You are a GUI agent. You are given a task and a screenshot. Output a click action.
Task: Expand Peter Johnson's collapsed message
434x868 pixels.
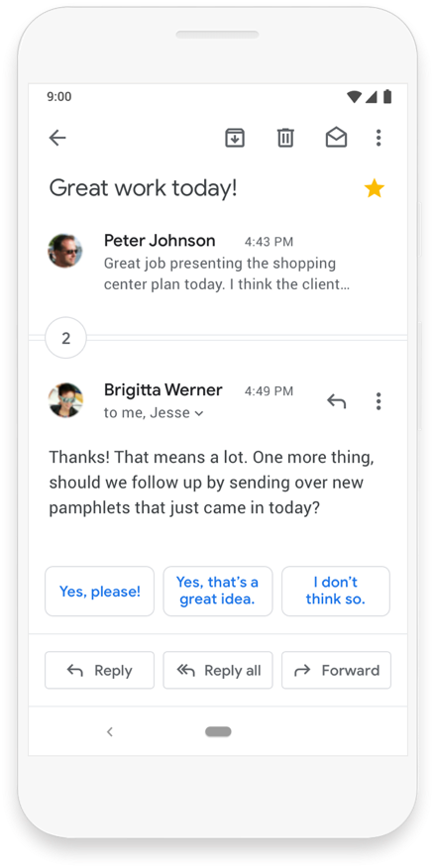[218, 263]
